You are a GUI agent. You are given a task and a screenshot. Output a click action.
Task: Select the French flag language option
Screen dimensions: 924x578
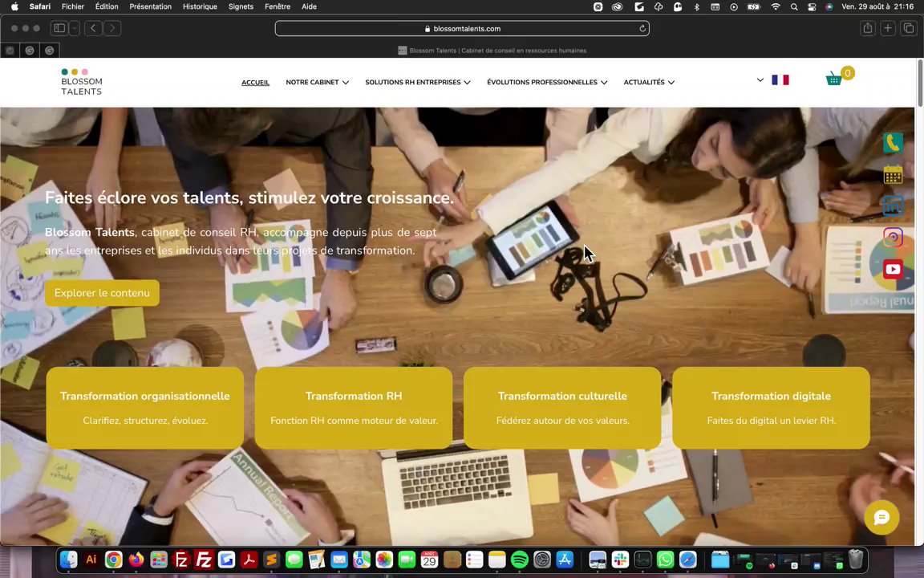780,79
